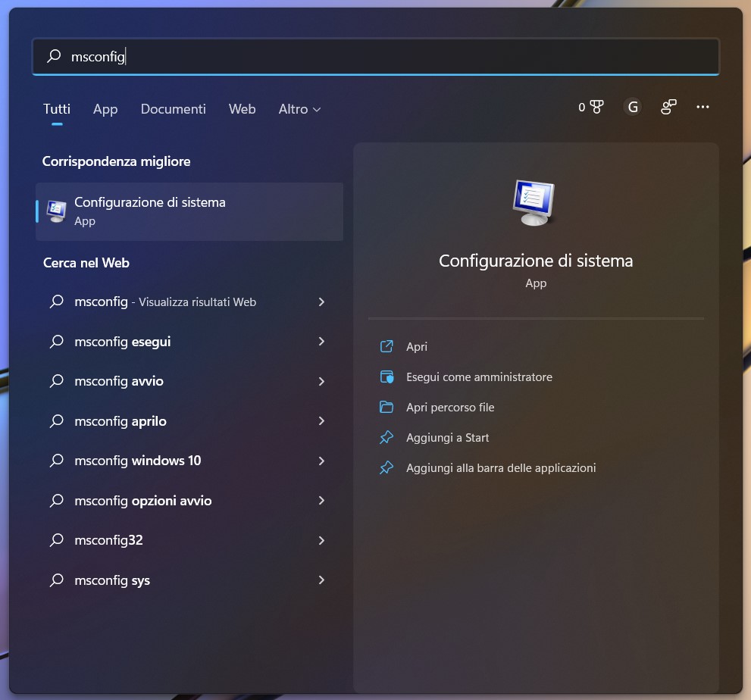
Task: Expand the 'Visualizza risultati Web' row chevron
Action: tap(321, 302)
